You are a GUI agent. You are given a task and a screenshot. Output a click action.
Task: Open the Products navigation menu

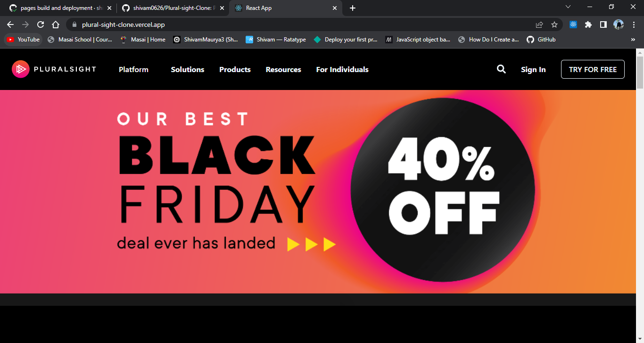coord(235,69)
